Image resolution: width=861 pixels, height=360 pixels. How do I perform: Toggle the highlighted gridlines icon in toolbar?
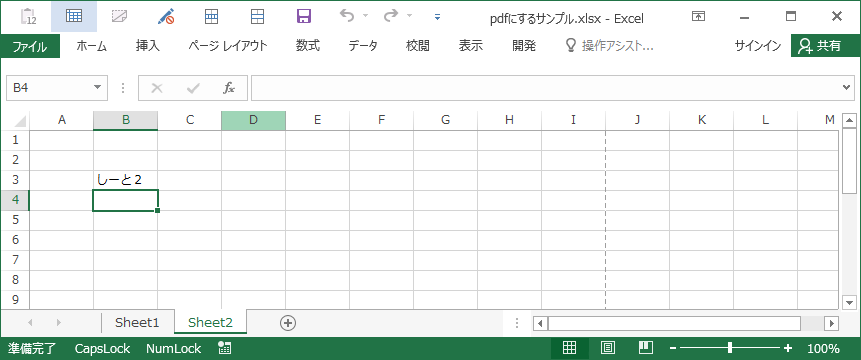coord(74,16)
